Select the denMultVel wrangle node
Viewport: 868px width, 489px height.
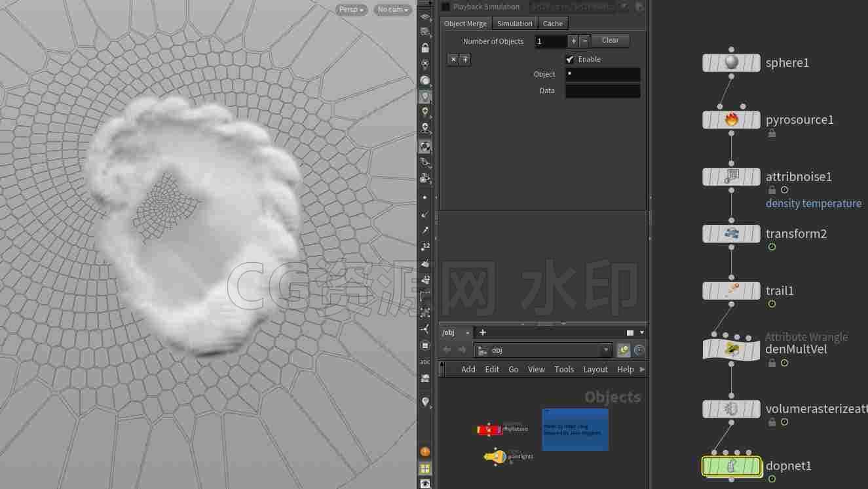731,349
